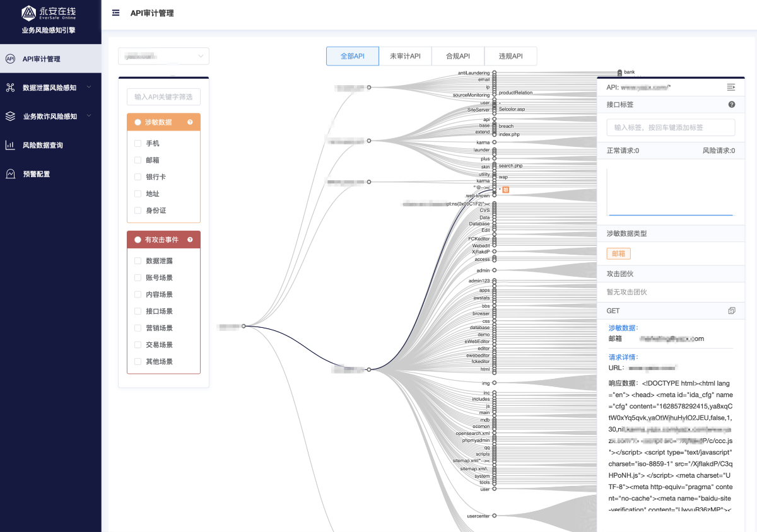Image resolution: width=757 pixels, height=532 pixels.
Task: Select the Selcolor.asp node
Action: [x=512, y=109]
